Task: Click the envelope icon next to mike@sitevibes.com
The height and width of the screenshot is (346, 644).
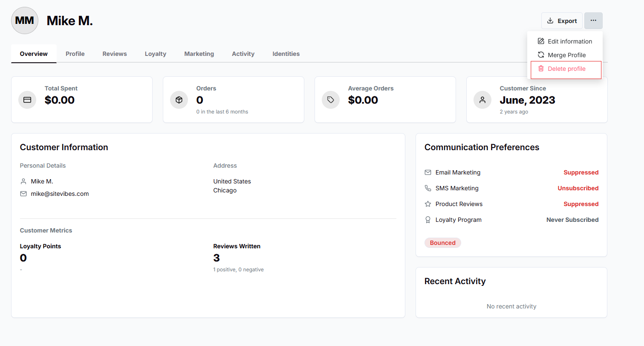Action: tap(23, 194)
